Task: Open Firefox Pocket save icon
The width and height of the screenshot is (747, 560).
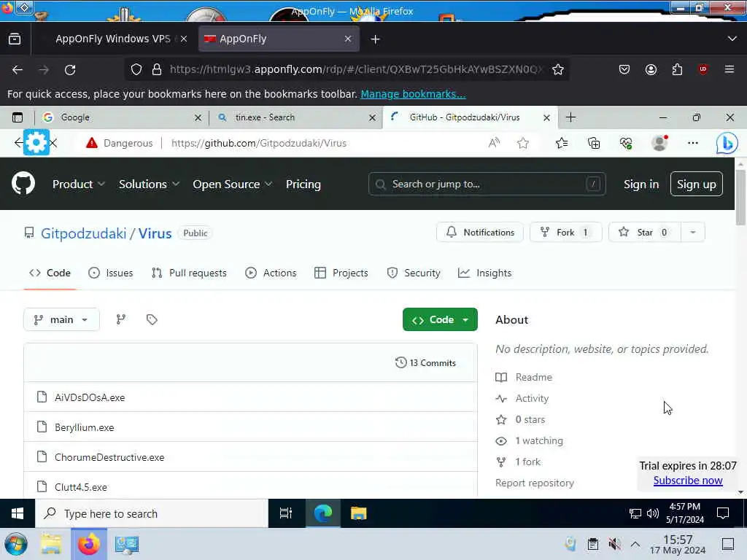Action: pos(624,69)
